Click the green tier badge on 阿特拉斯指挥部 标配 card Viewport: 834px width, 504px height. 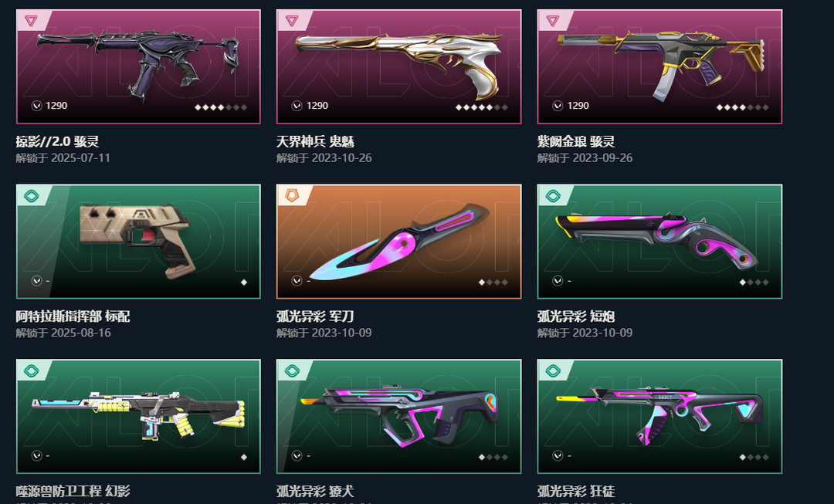[32, 195]
